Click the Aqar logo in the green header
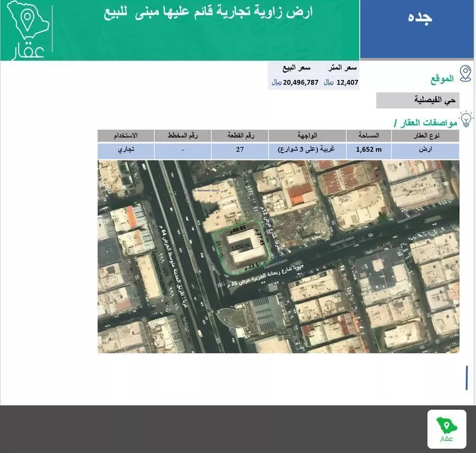The width and height of the screenshot is (476, 453). pyautogui.click(x=28, y=30)
